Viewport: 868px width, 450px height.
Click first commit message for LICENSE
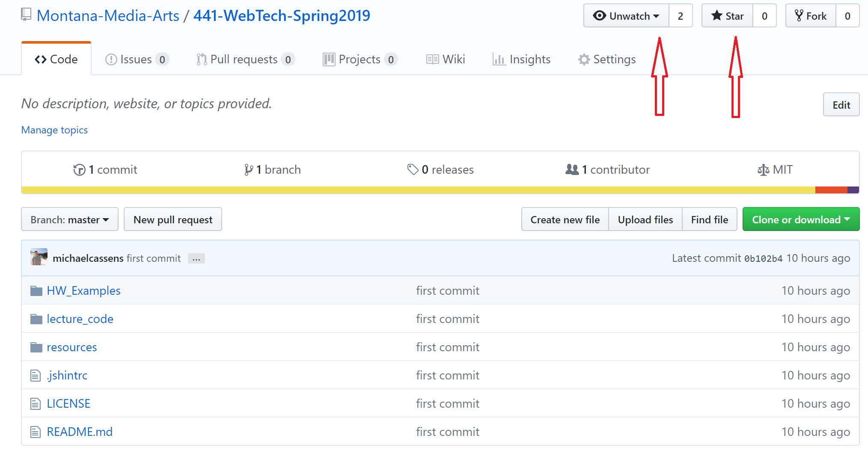448,404
